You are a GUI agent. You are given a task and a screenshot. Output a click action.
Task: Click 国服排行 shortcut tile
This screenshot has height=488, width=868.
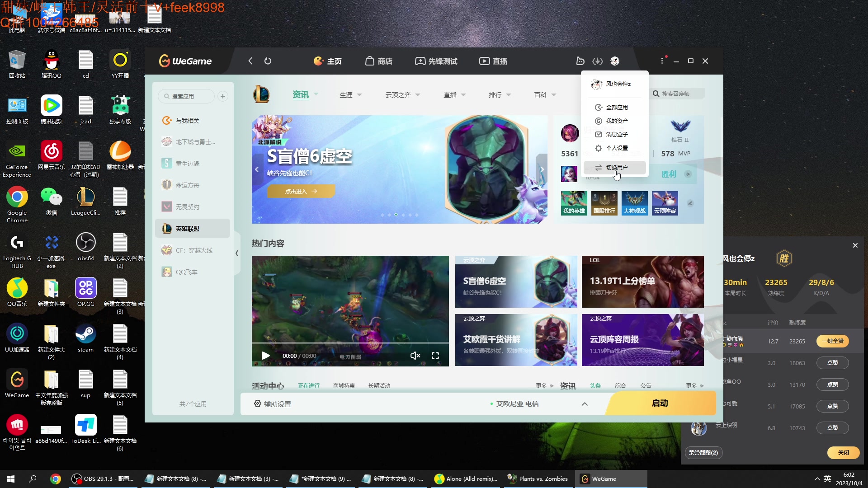click(604, 203)
